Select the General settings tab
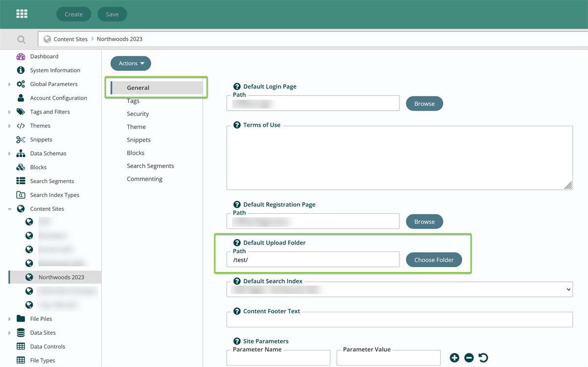This screenshot has height=367, width=588. click(157, 88)
